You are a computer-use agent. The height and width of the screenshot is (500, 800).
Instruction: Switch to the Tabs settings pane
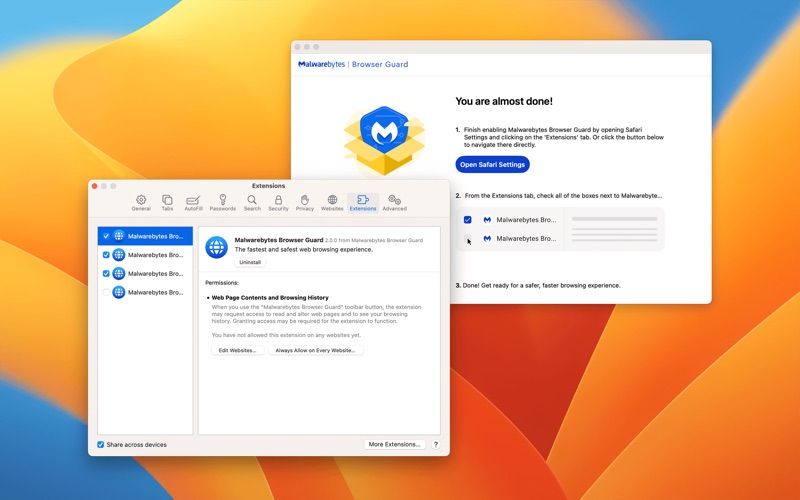(167, 203)
